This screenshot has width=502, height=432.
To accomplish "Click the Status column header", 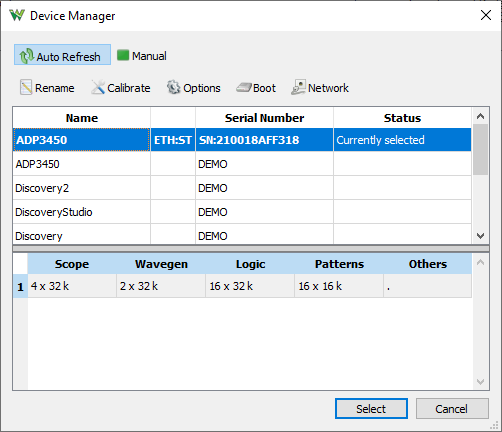I will tap(402, 118).
